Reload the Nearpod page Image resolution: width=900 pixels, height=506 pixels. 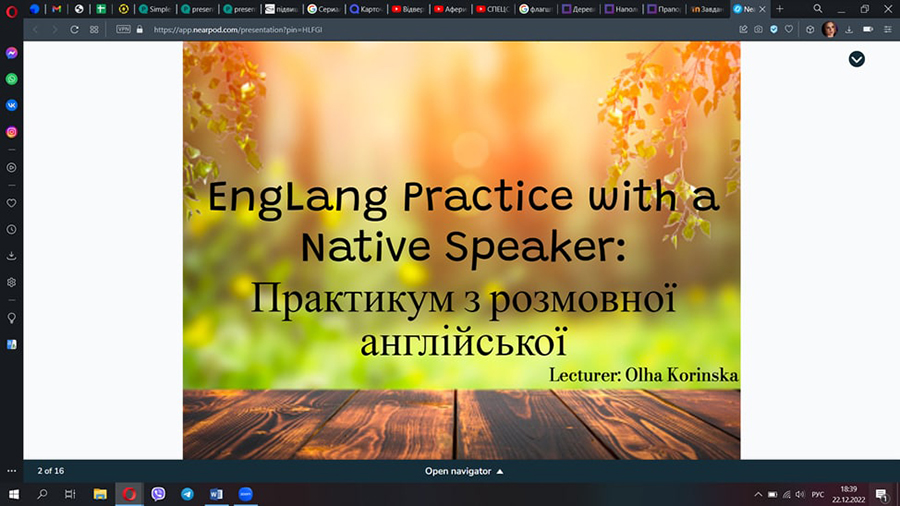(x=74, y=29)
